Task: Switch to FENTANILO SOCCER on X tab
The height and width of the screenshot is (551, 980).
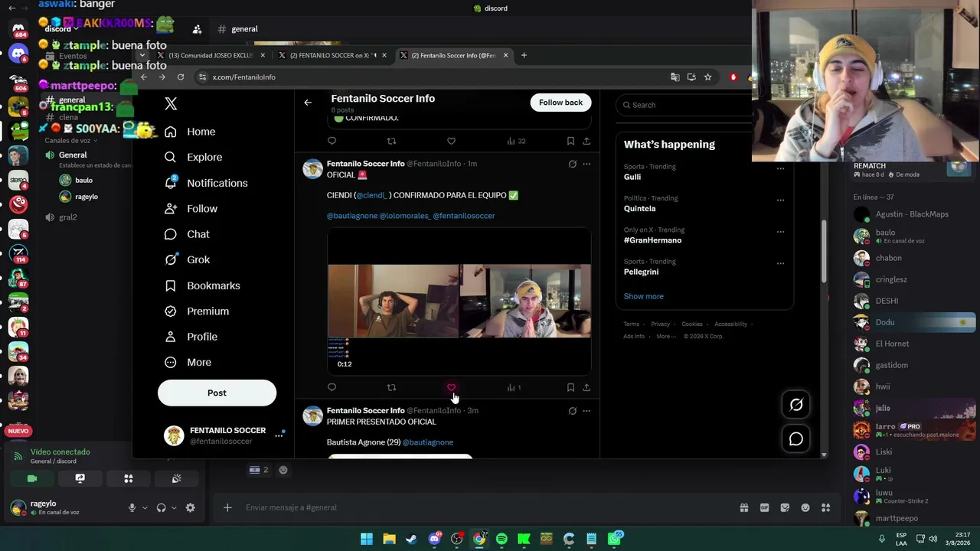Action: [x=334, y=55]
